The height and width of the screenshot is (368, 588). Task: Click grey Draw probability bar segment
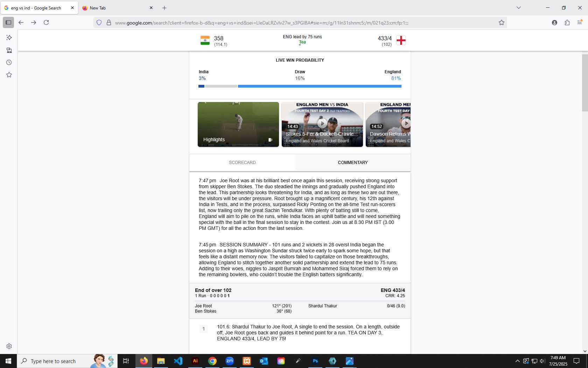221,86
